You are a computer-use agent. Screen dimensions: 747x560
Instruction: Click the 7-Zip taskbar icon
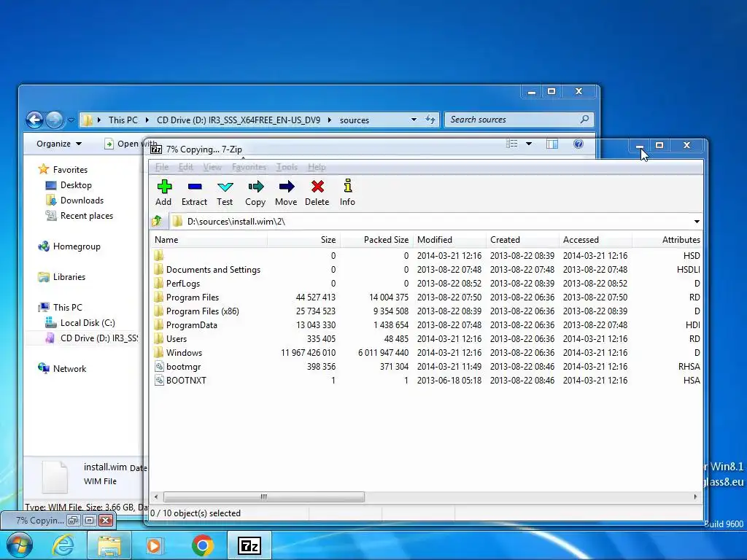249,545
